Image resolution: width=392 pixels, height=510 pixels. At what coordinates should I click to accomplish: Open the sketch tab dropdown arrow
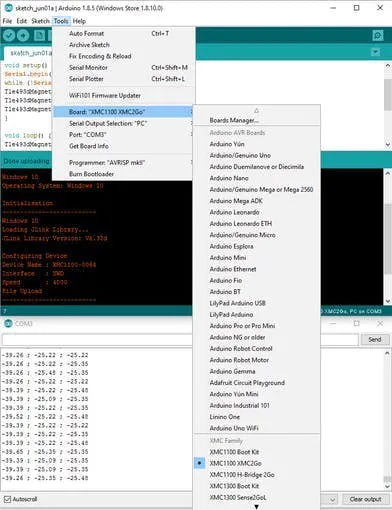coord(375,52)
